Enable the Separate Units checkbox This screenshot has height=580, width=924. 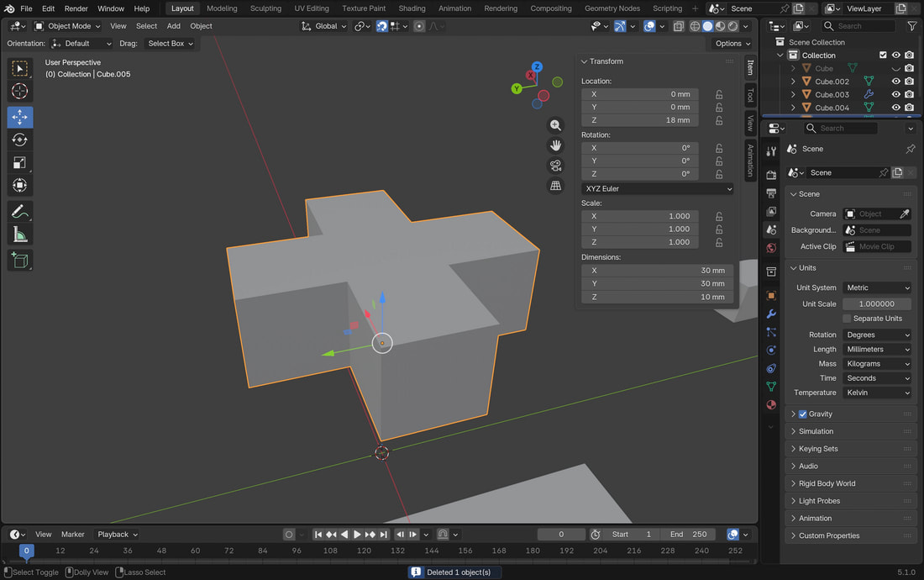click(x=847, y=319)
